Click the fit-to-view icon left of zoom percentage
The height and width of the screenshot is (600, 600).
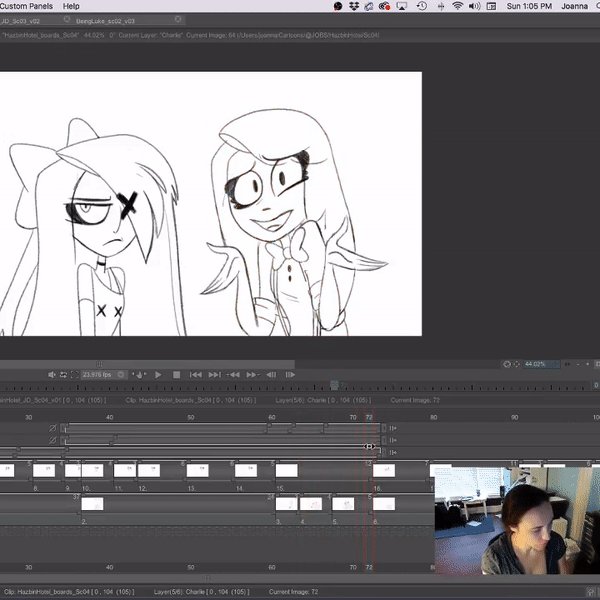click(507, 364)
